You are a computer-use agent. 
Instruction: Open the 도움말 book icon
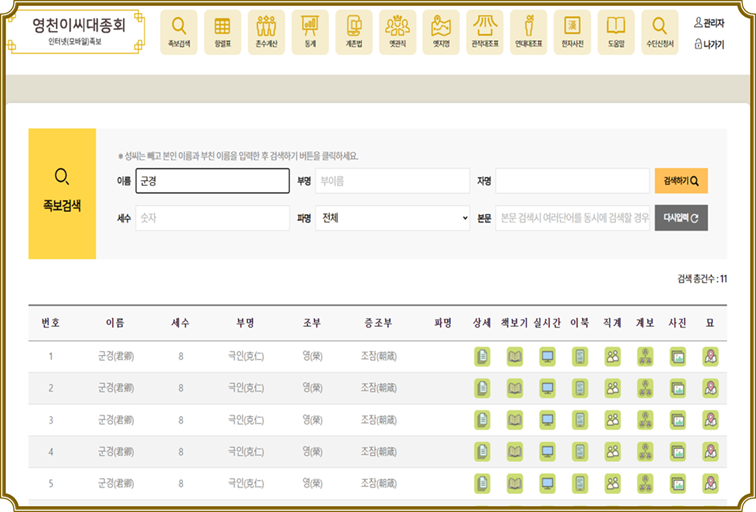click(616, 32)
